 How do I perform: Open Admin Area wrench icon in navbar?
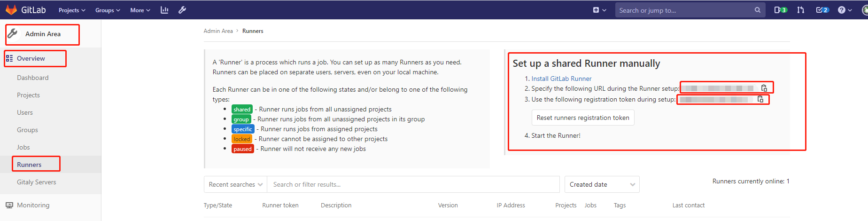pyautogui.click(x=182, y=10)
